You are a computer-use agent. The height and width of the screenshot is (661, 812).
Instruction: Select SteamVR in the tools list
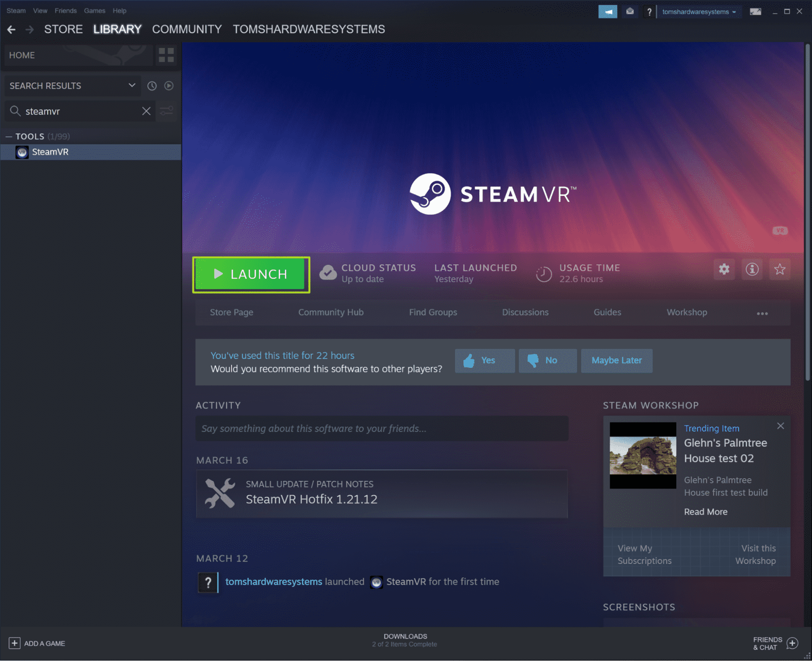pos(91,152)
